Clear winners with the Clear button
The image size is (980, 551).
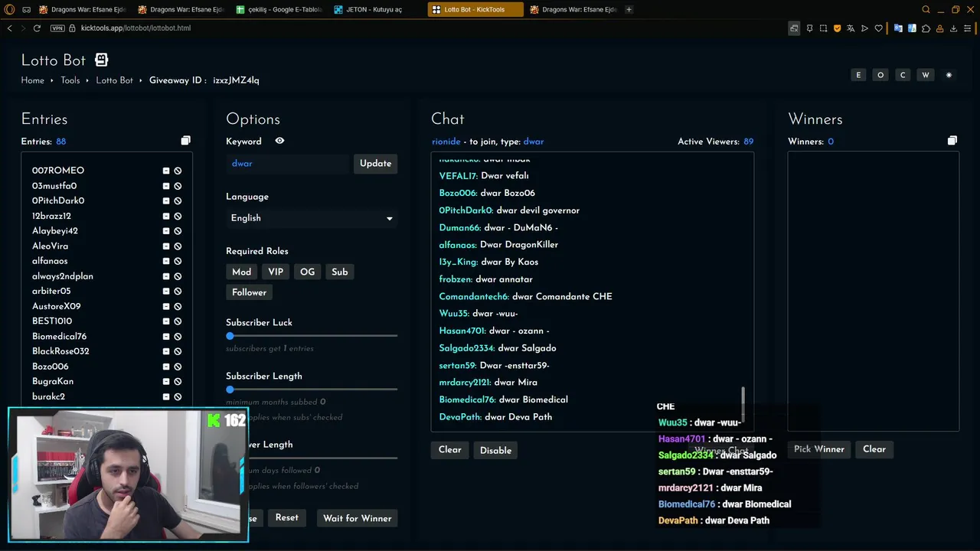pos(874,449)
